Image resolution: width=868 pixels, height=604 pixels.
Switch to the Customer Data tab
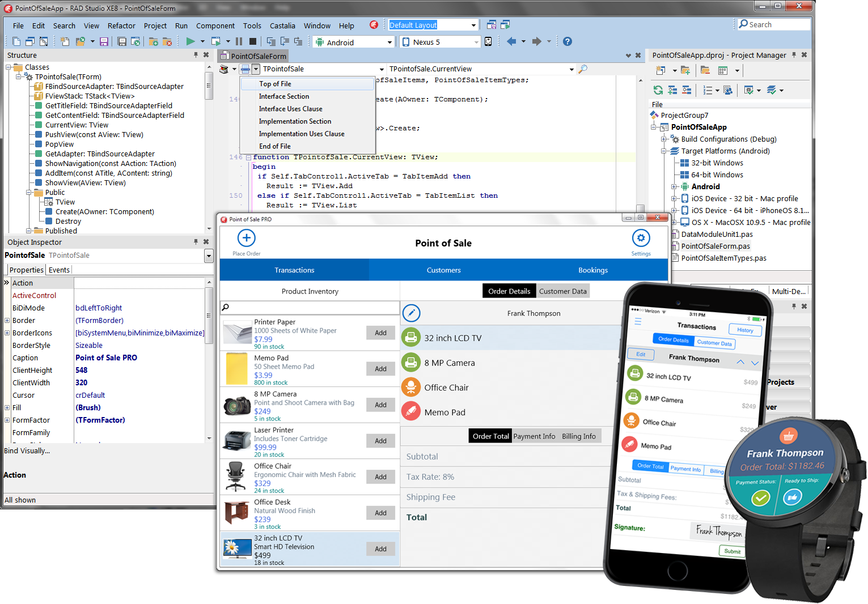tap(562, 291)
